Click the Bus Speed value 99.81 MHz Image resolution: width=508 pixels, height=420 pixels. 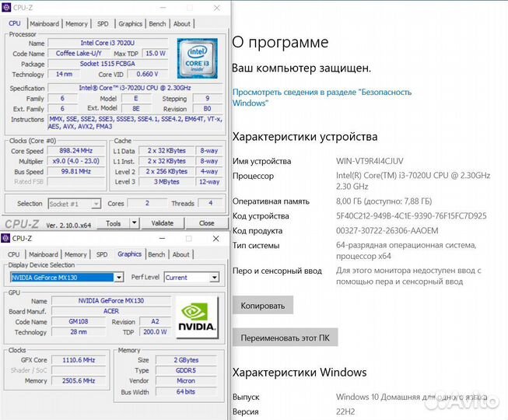pyautogui.click(x=76, y=171)
